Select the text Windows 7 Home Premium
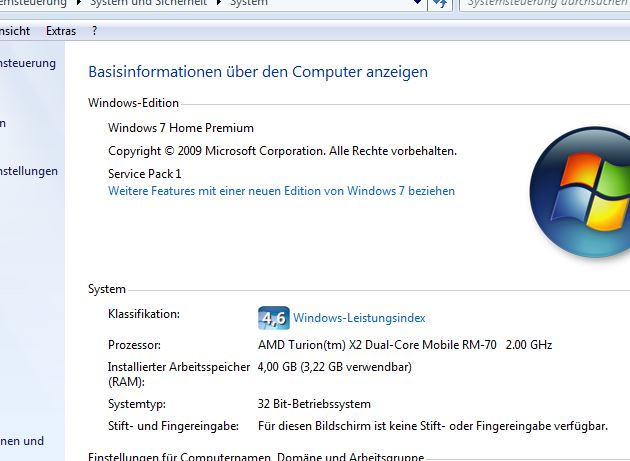 181,128
